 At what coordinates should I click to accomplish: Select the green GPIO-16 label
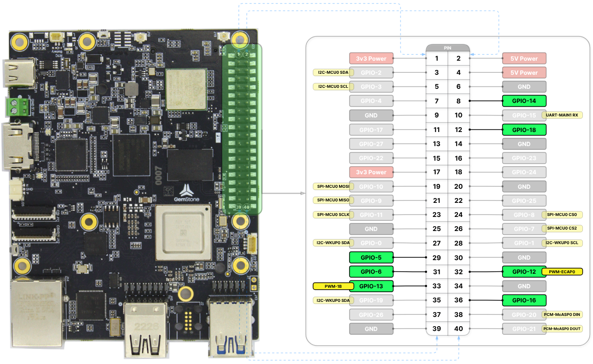(524, 300)
